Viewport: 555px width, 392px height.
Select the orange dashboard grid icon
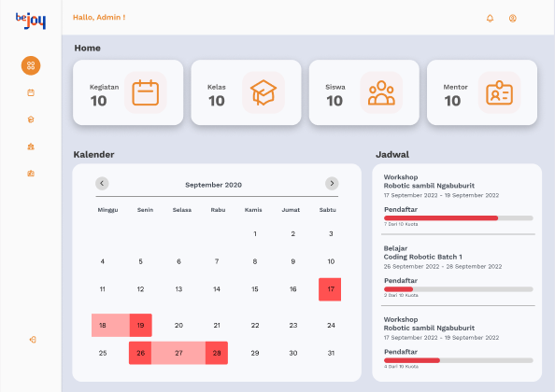[31, 65]
